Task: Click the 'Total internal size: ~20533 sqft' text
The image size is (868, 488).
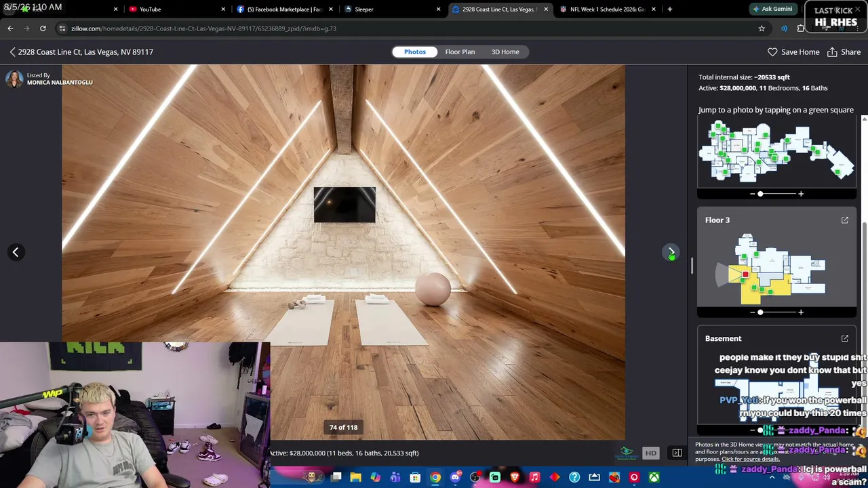Action: (x=744, y=77)
